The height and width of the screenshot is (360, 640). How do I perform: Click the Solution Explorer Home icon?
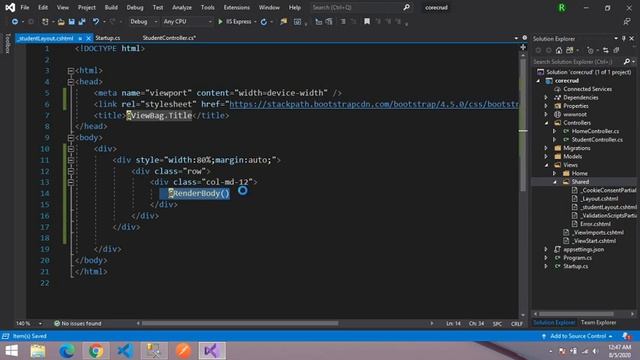pos(559,50)
